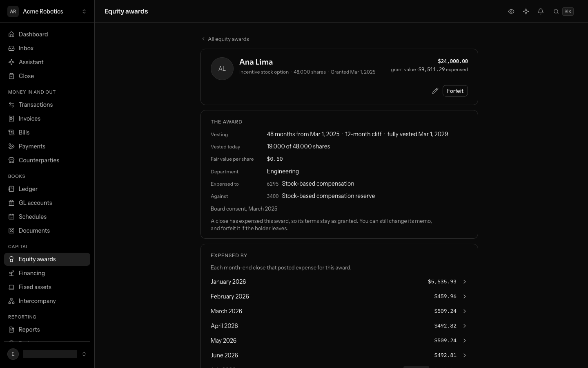
Task: Click the Ledger book icon
Action: 11,189
